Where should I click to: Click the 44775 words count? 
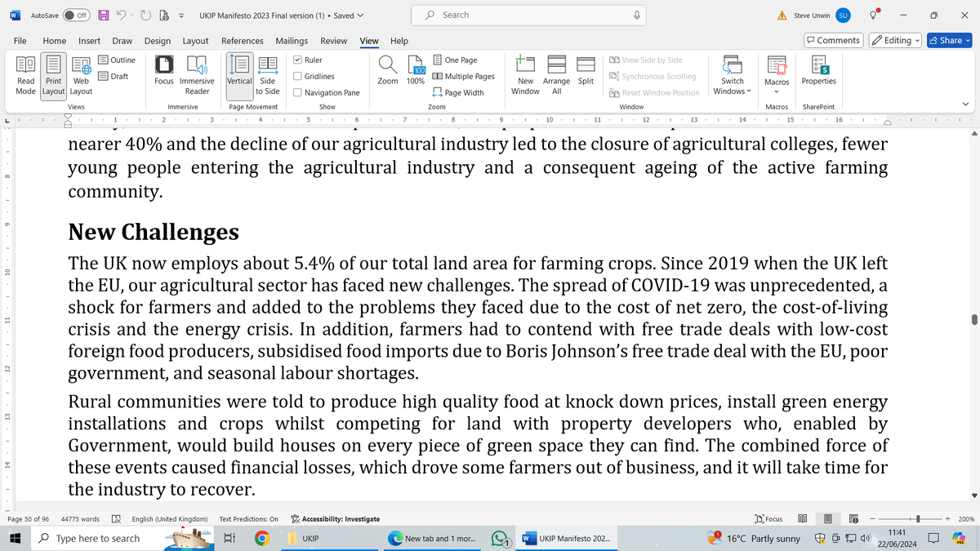click(80, 518)
